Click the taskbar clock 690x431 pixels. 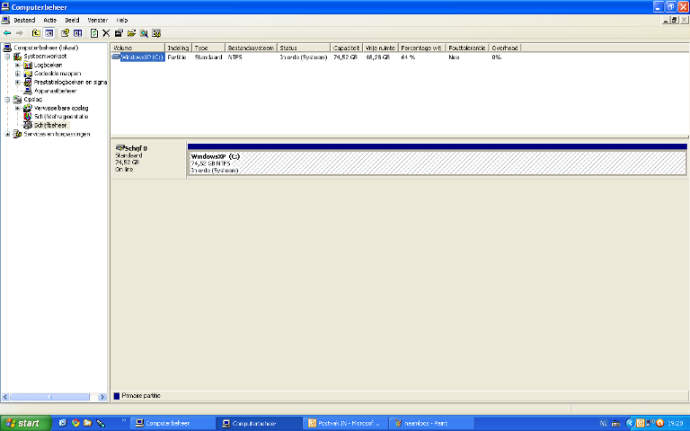pyautogui.click(x=675, y=424)
